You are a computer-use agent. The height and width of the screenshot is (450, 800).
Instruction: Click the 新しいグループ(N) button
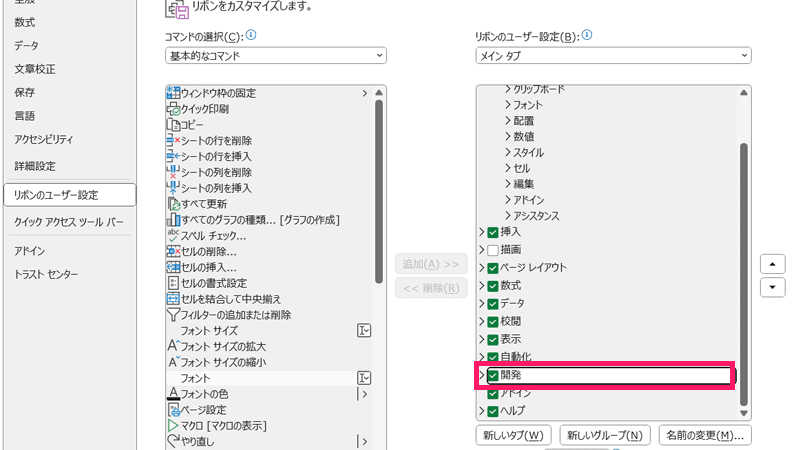click(605, 435)
